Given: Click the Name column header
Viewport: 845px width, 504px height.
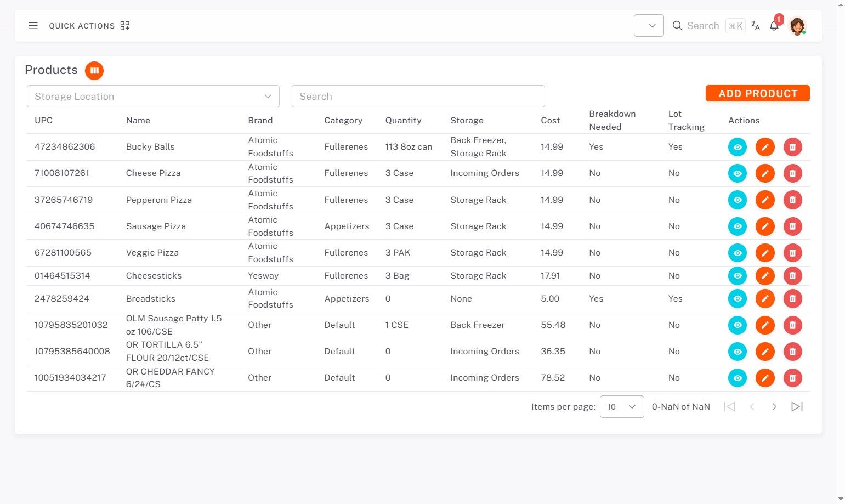Looking at the screenshot, I should pyautogui.click(x=138, y=121).
